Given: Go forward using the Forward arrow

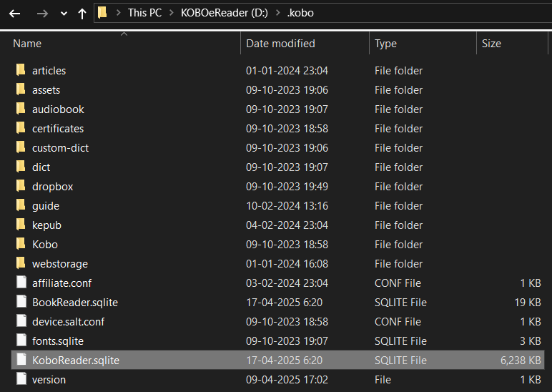Looking at the screenshot, I should coord(42,14).
